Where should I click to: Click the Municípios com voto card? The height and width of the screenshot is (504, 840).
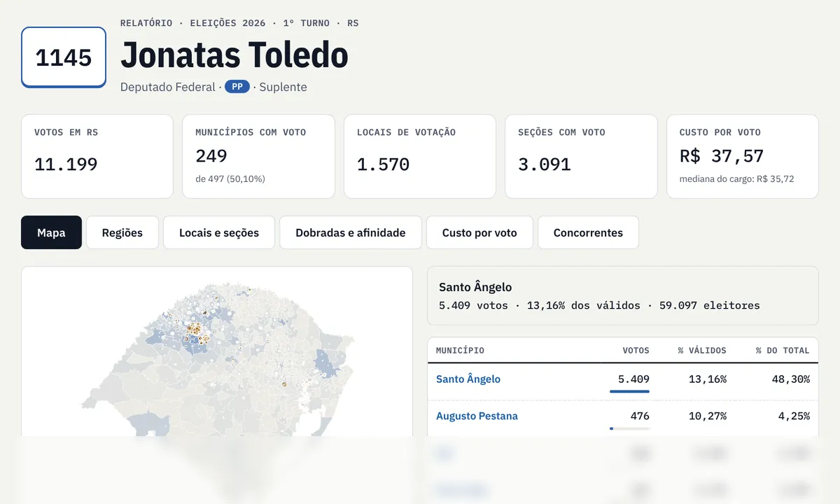(258, 157)
